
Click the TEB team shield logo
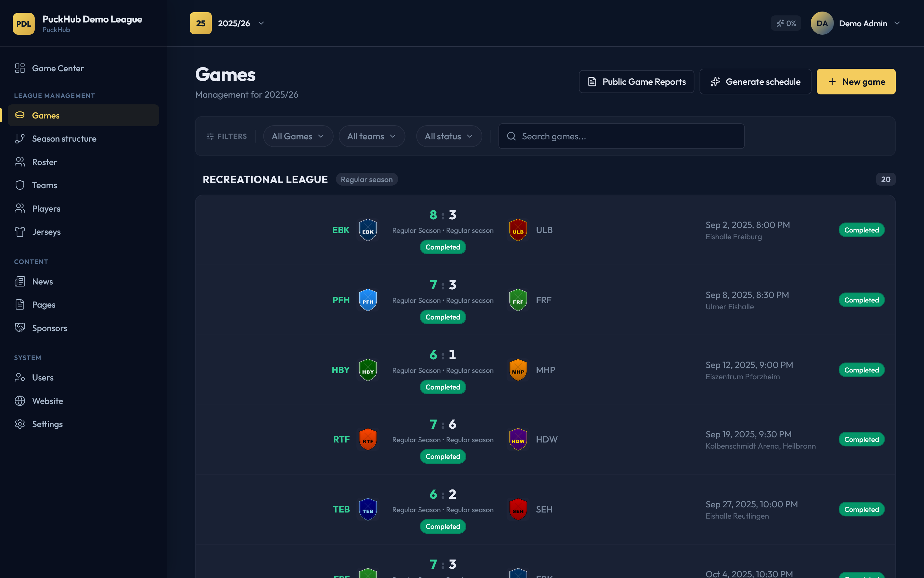click(368, 509)
